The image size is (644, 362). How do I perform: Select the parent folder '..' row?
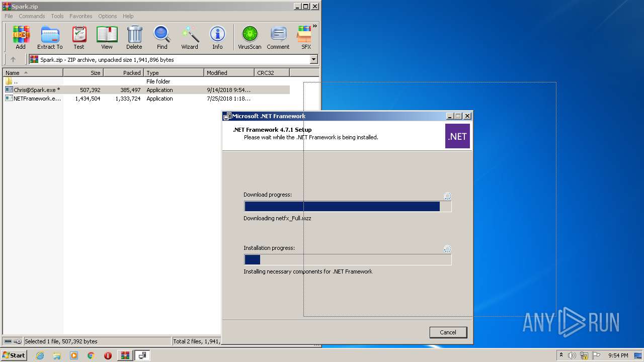point(146,81)
